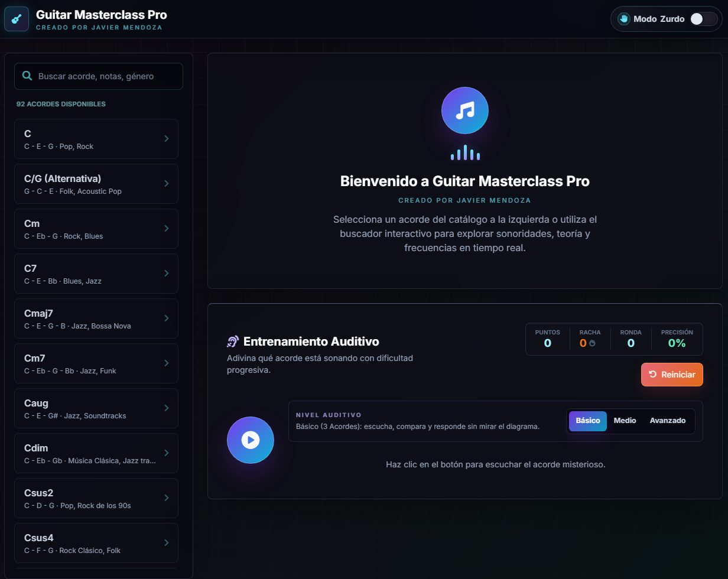
Task: Open the Cmaj7 chord chevron
Action: (x=167, y=318)
